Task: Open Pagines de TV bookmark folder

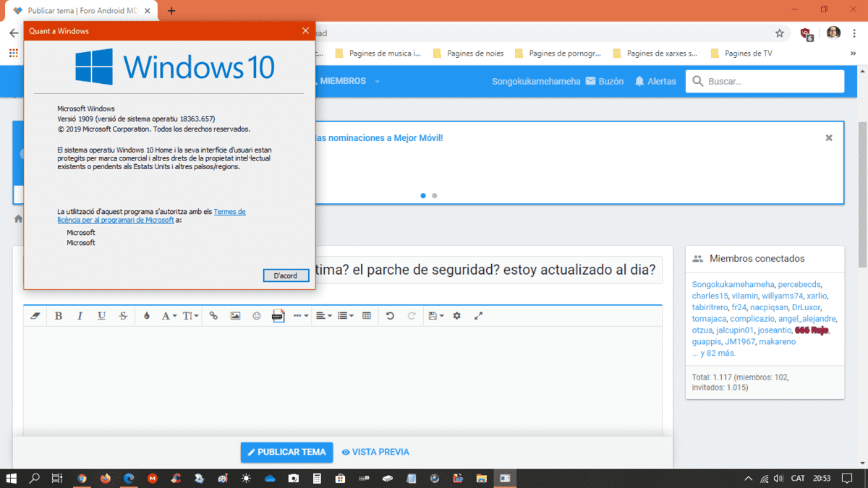Action: click(741, 53)
